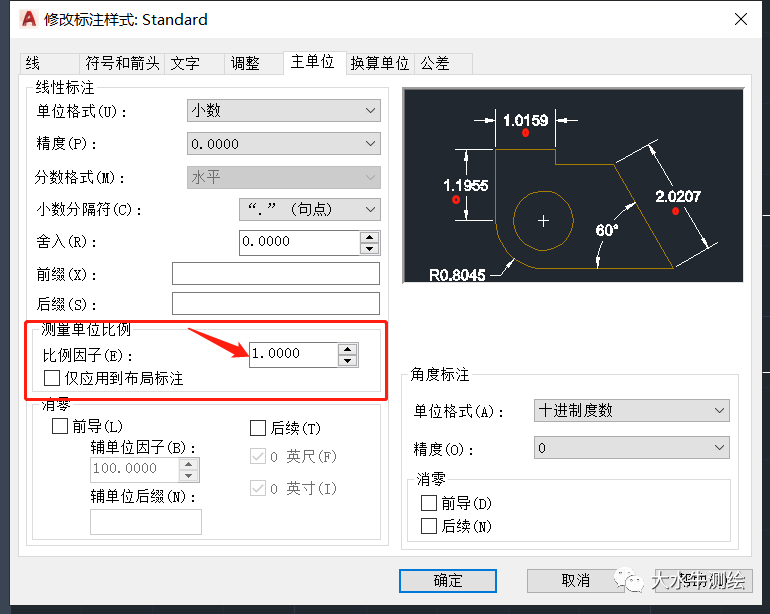
Task: Click the 前缀(X) input field
Action: 276,274
